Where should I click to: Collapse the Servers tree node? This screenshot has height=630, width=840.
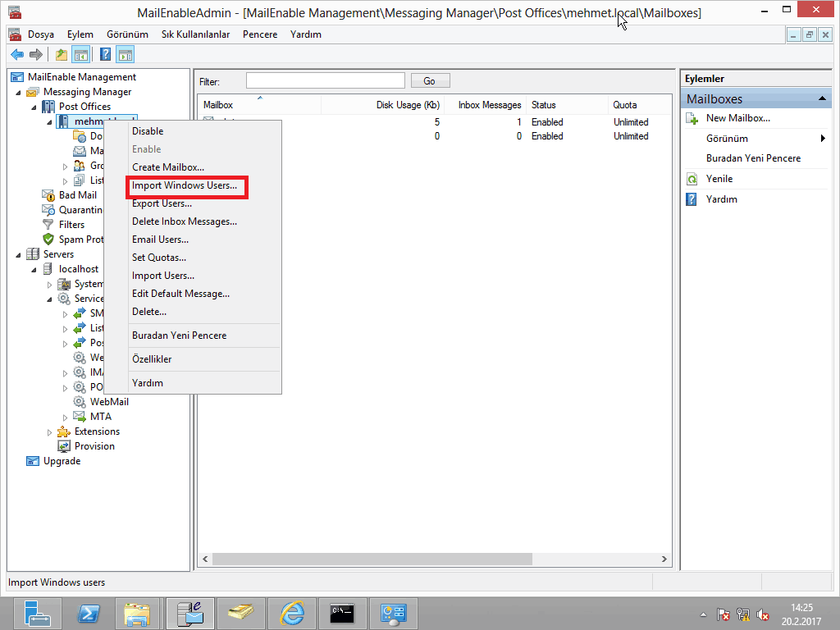pyautogui.click(x=19, y=255)
